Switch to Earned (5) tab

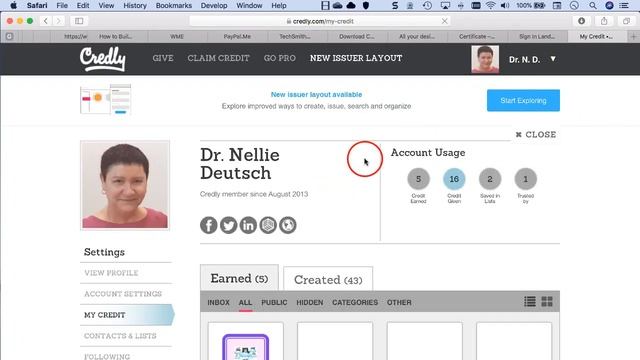239,278
